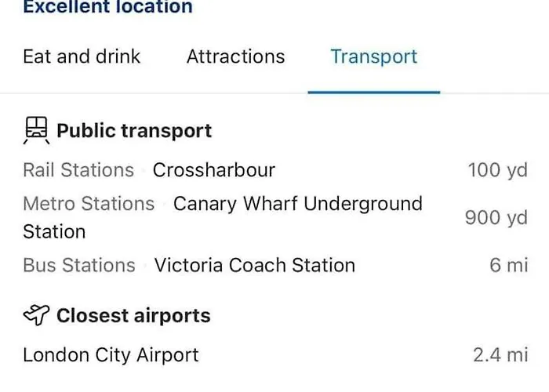Select the Public transport heading
This screenshot has width=549, height=392.
click(x=134, y=131)
